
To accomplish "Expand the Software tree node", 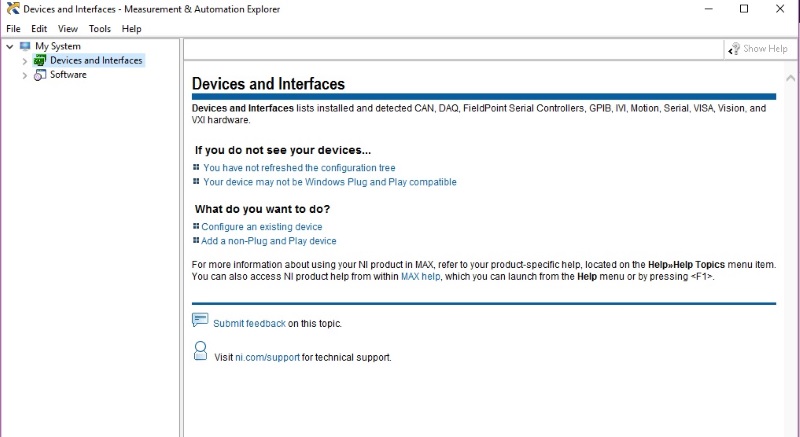I will tap(25, 75).
